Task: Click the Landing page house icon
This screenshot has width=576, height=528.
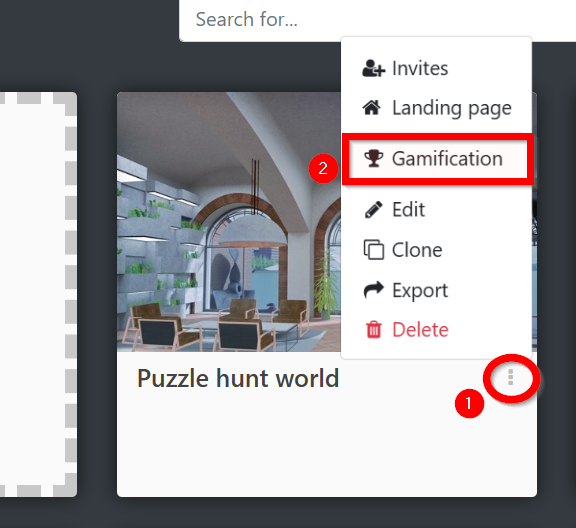Action: (x=372, y=108)
